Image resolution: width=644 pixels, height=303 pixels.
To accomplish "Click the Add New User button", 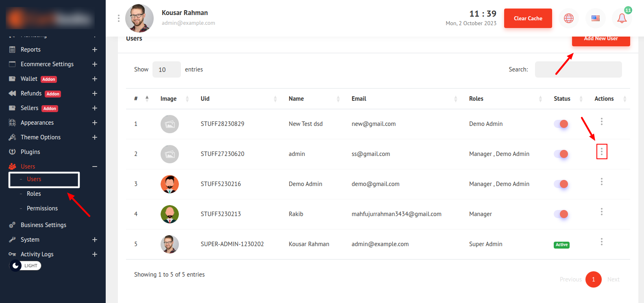I will (600, 39).
